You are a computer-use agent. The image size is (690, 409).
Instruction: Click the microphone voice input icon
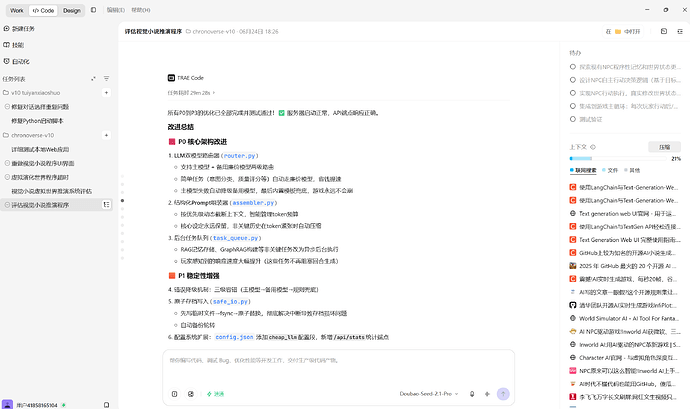pyautogui.click(x=472, y=394)
